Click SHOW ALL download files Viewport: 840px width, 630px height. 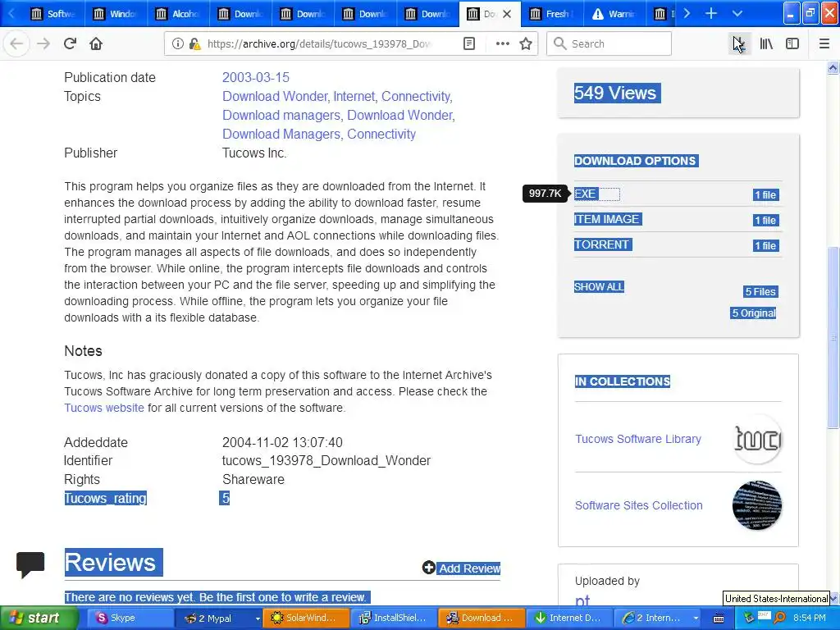[x=598, y=286]
